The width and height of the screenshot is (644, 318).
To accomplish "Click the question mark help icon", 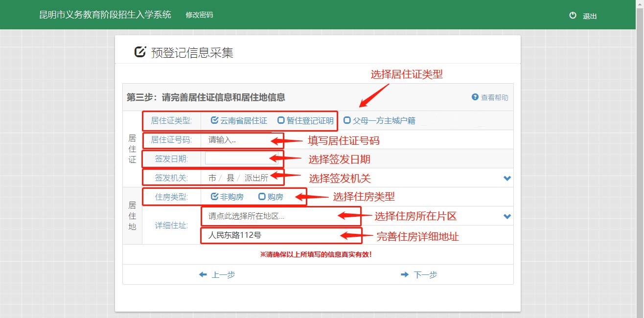I will [x=475, y=97].
